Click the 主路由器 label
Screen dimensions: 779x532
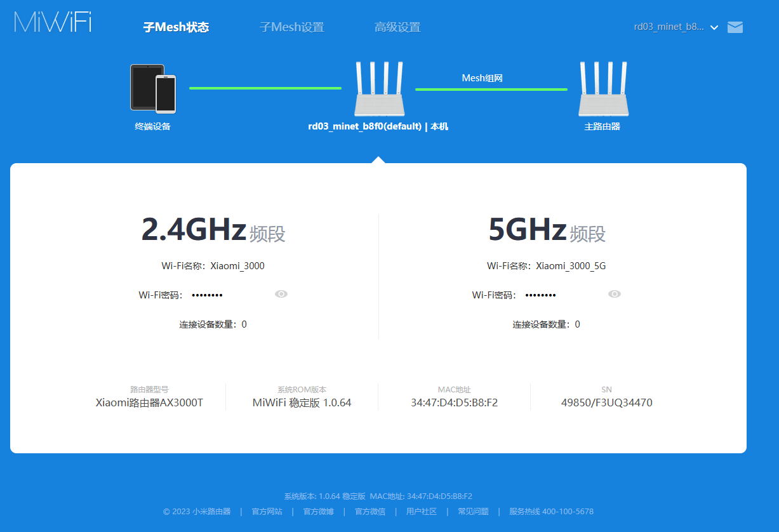pos(603,126)
